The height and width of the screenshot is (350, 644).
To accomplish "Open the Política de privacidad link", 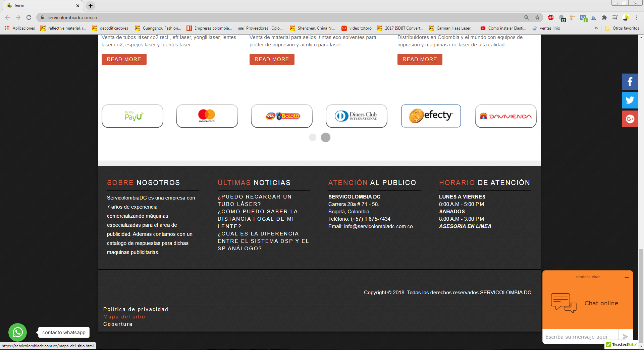I will coord(136,309).
